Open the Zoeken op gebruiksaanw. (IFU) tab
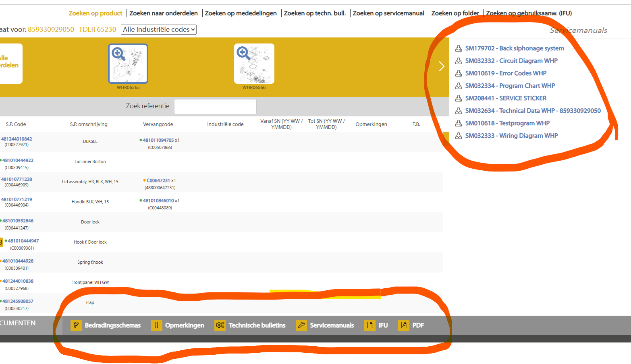Image resolution: width=631 pixels, height=364 pixels. (529, 13)
